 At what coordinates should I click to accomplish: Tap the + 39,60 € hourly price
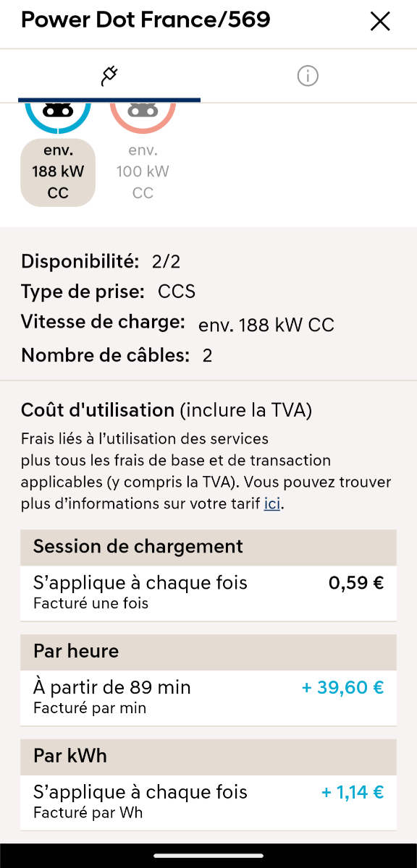(x=342, y=688)
